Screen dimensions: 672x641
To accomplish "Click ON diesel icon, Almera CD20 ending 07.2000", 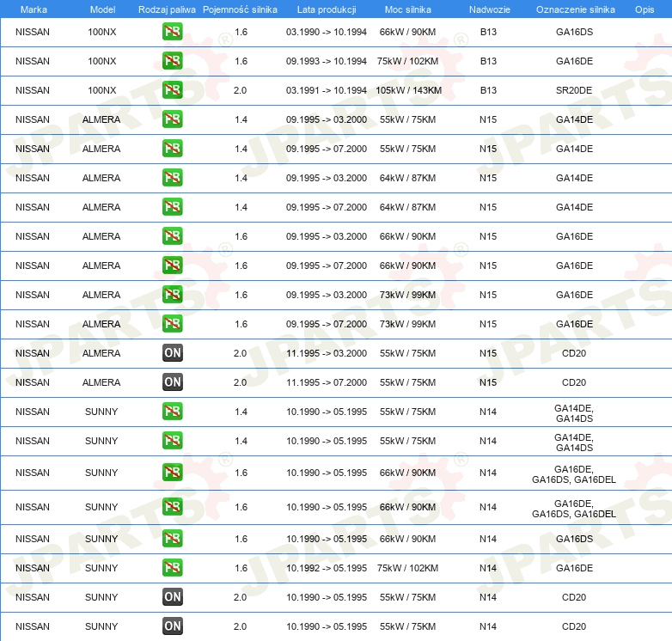I will click(x=172, y=382).
